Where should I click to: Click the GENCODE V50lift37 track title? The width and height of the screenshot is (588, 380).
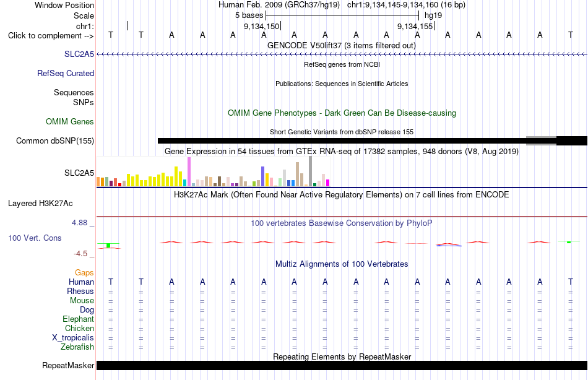(x=342, y=45)
